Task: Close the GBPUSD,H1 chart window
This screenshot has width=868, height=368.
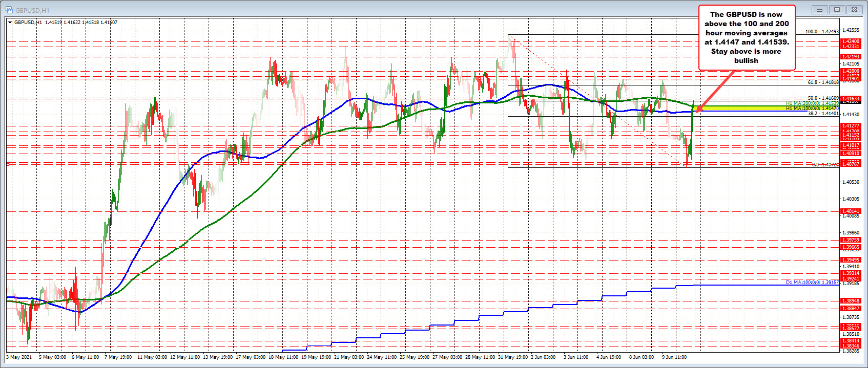Action: click(x=855, y=10)
